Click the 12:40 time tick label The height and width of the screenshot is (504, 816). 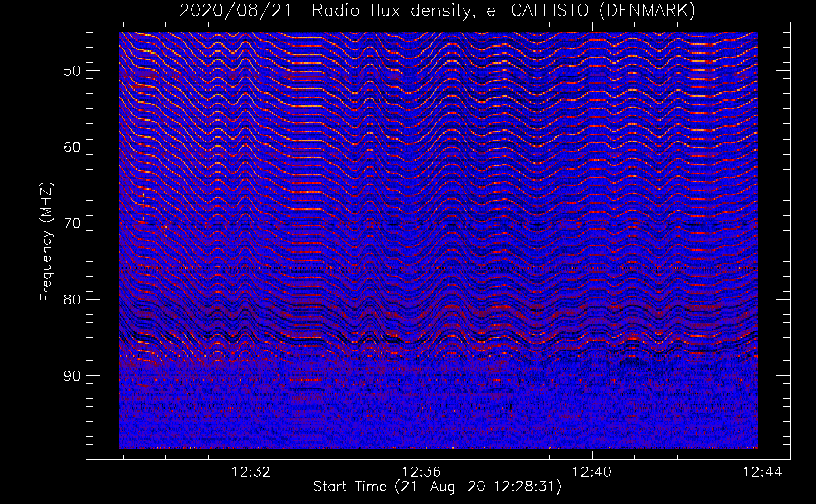tap(592, 472)
